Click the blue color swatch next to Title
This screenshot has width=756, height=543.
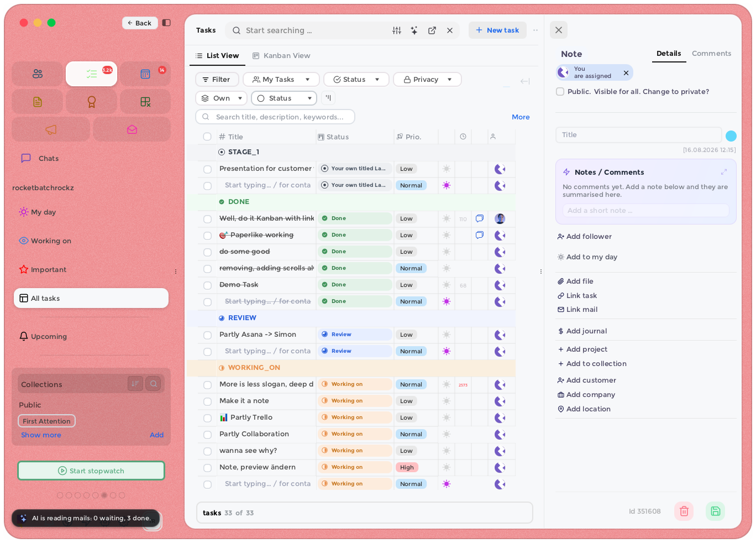click(731, 136)
